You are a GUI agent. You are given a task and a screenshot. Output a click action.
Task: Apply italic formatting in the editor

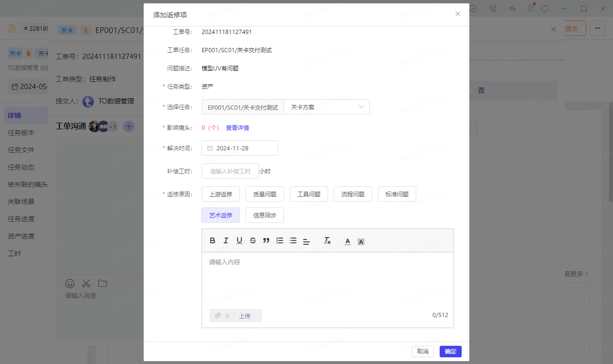coord(226,241)
